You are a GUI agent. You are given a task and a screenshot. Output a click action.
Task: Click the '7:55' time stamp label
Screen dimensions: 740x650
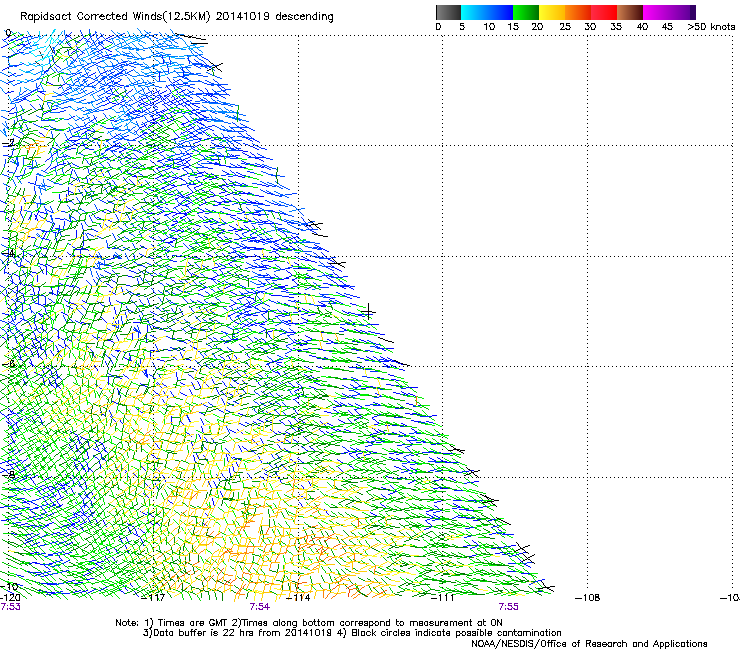pyautogui.click(x=508, y=607)
